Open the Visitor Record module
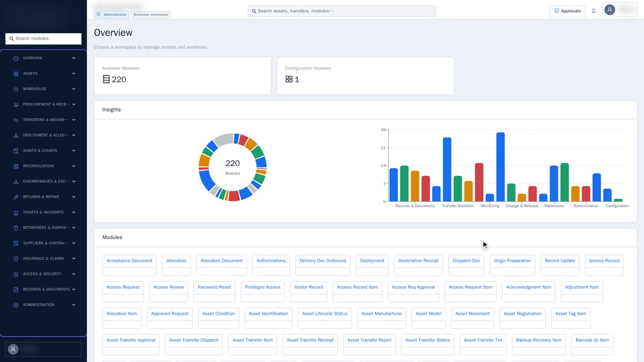Image resolution: width=644 pixels, height=362 pixels. (x=309, y=292)
